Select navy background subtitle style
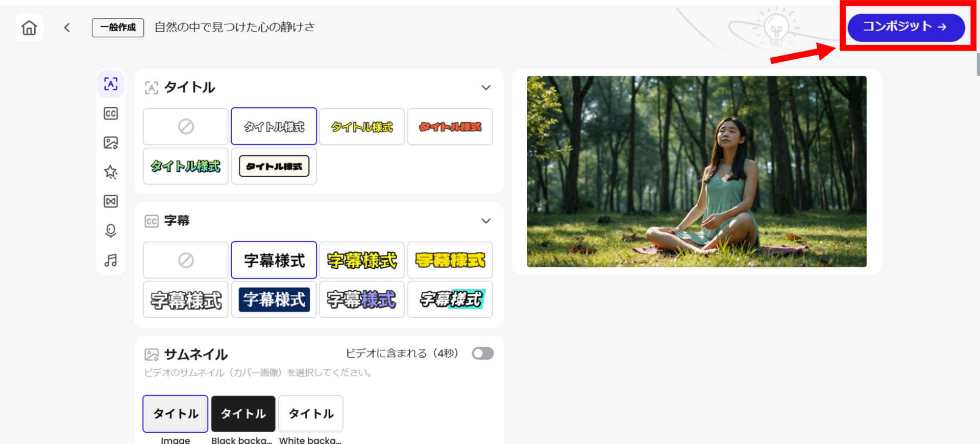980x444 pixels. 274,300
